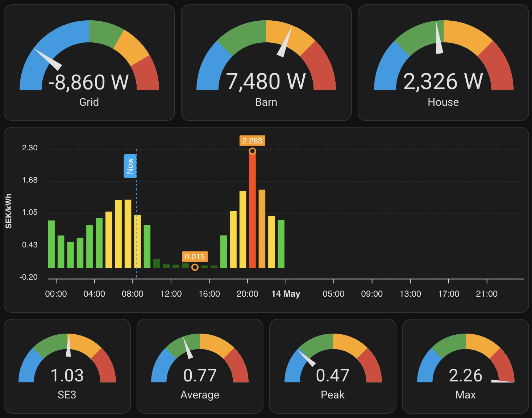The width and height of the screenshot is (532, 418).
Task: Select the tallest red bar in price chart
Action: tap(252, 210)
